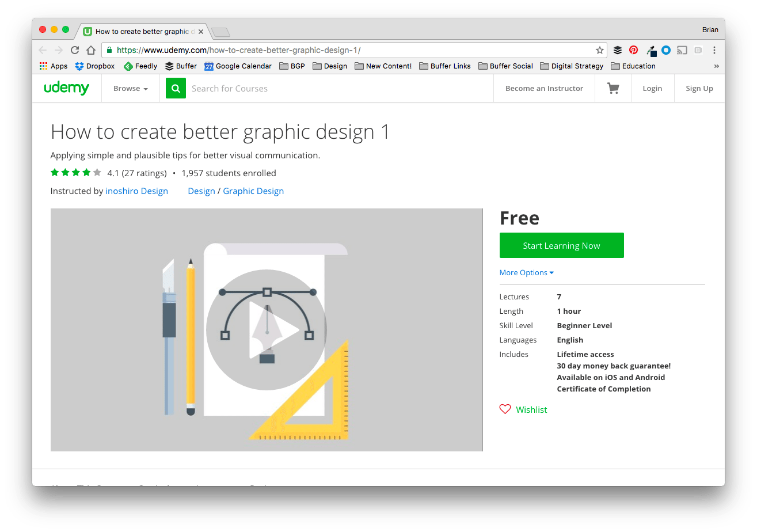
Task: Open the shopping cart
Action: click(x=613, y=88)
